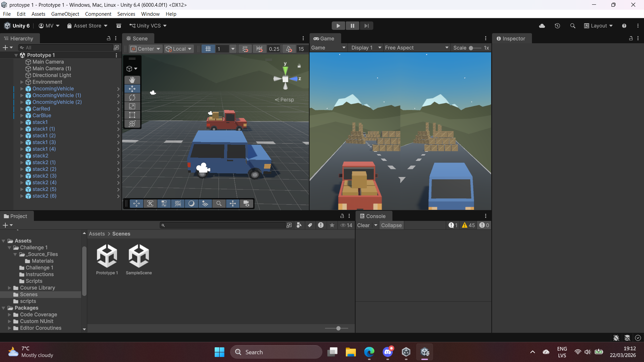This screenshot has height=362, width=644.
Task: Open the GameObject menu
Action: (65, 14)
